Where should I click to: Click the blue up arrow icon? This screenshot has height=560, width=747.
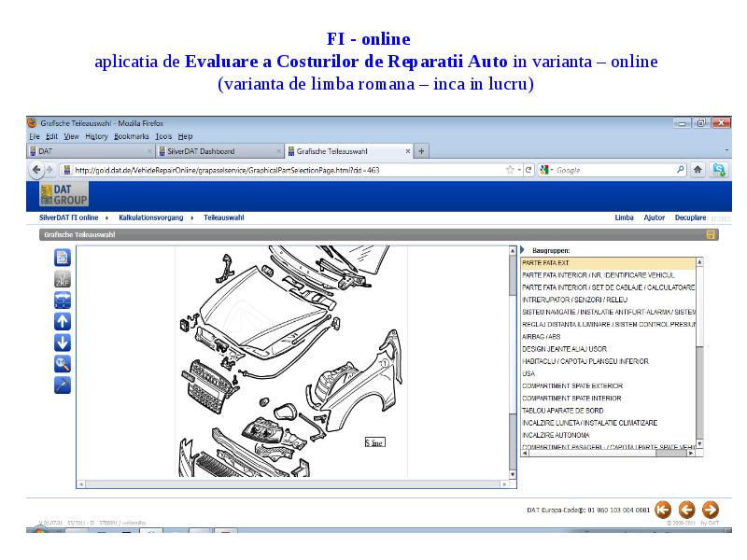pos(63,321)
